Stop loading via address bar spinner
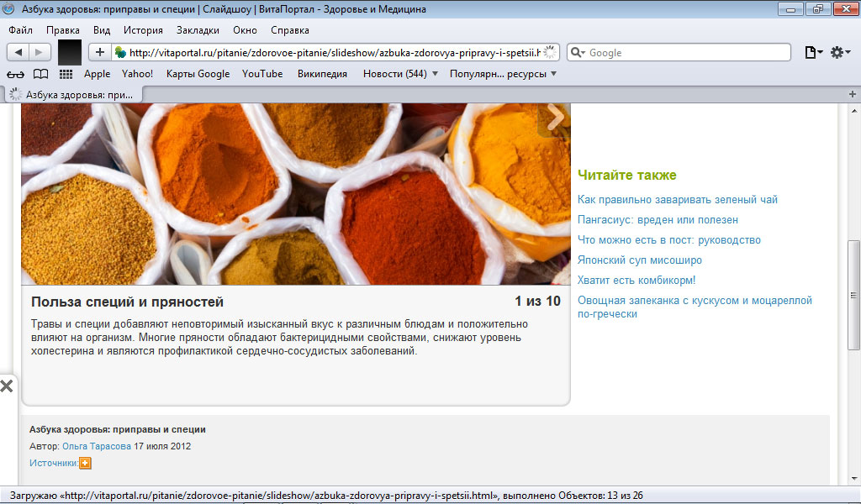 coord(550,53)
